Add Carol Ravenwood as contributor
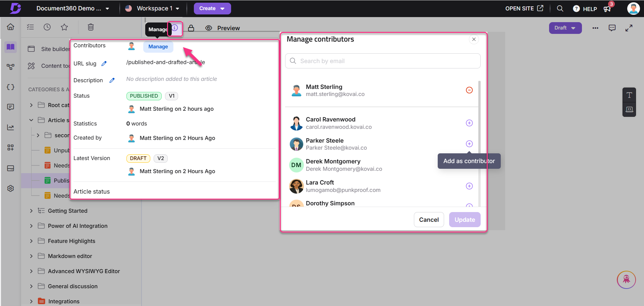The height and width of the screenshot is (306, 644). (469, 123)
